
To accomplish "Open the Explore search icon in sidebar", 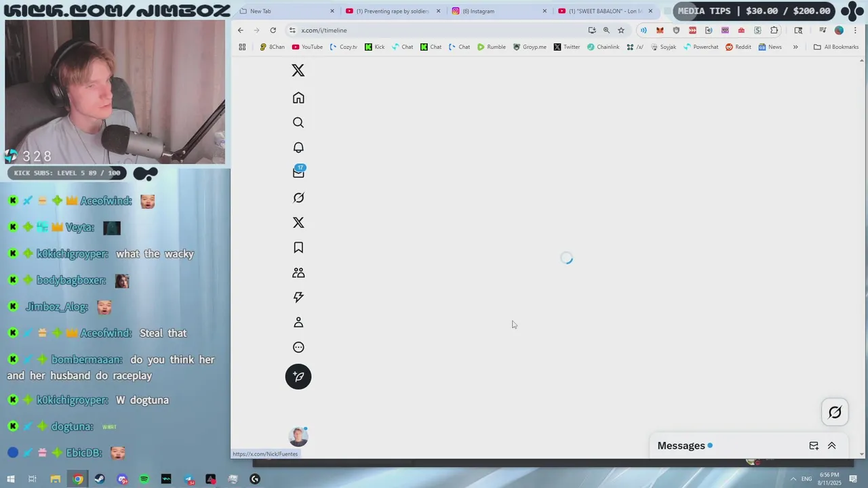I will point(298,123).
